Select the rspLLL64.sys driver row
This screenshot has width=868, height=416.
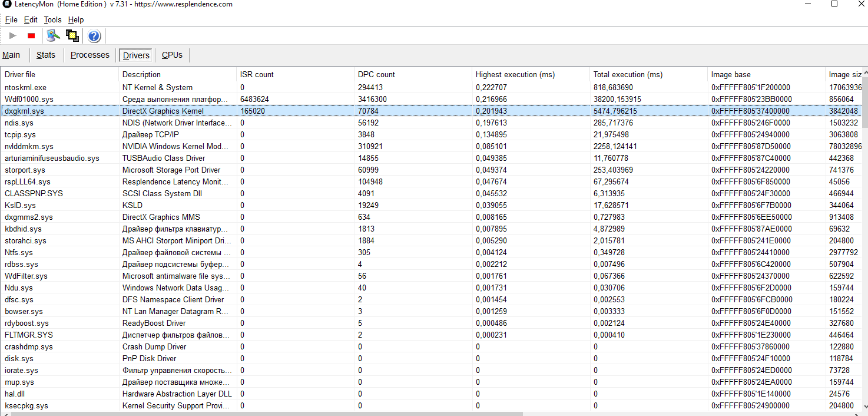click(x=431, y=181)
